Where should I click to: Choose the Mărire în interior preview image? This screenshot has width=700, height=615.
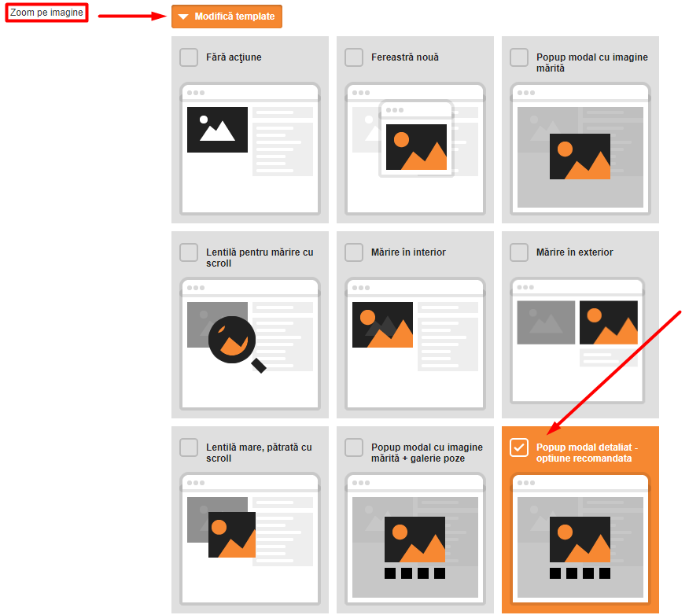pos(415,344)
